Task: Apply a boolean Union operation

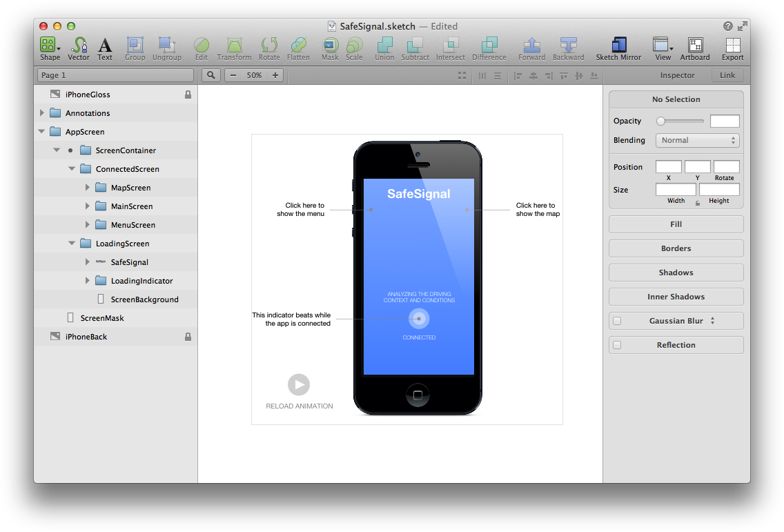Action: 384,46
